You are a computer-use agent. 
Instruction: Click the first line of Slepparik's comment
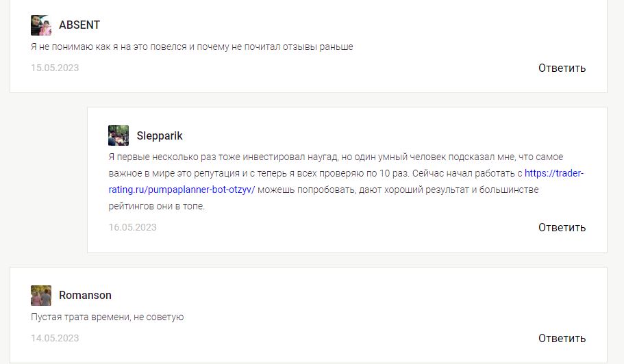pos(336,157)
